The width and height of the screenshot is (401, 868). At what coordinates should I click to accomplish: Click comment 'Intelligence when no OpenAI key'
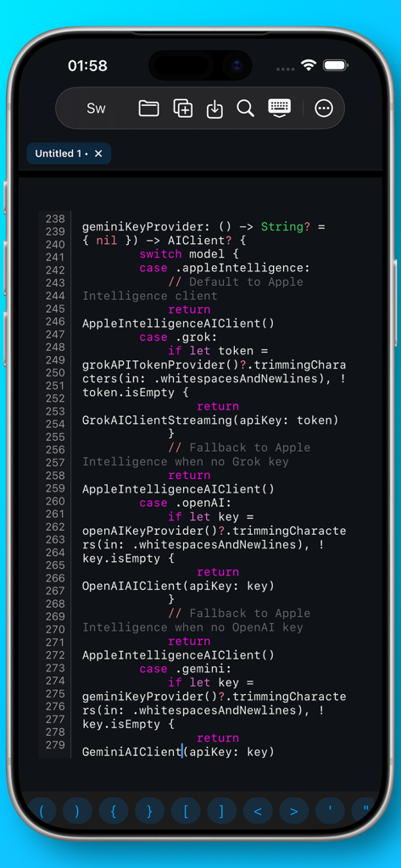pos(192,627)
